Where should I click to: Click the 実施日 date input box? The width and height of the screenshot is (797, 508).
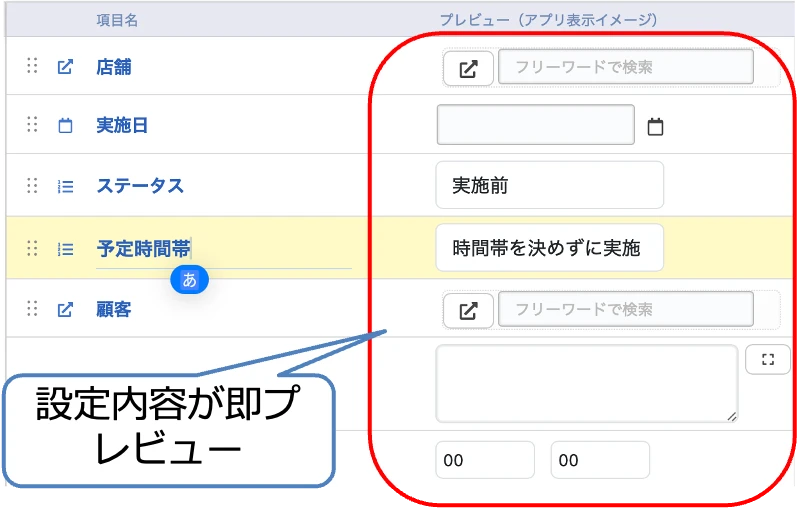(535, 125)
